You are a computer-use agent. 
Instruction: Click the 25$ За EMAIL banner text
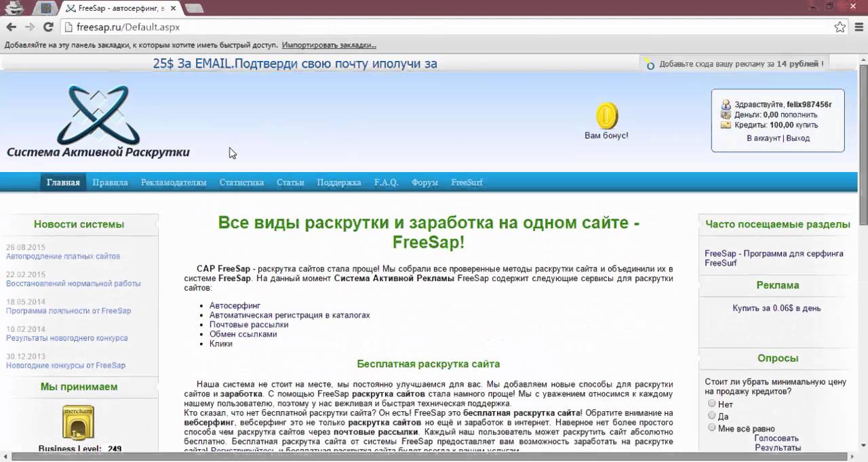(294, 64)
